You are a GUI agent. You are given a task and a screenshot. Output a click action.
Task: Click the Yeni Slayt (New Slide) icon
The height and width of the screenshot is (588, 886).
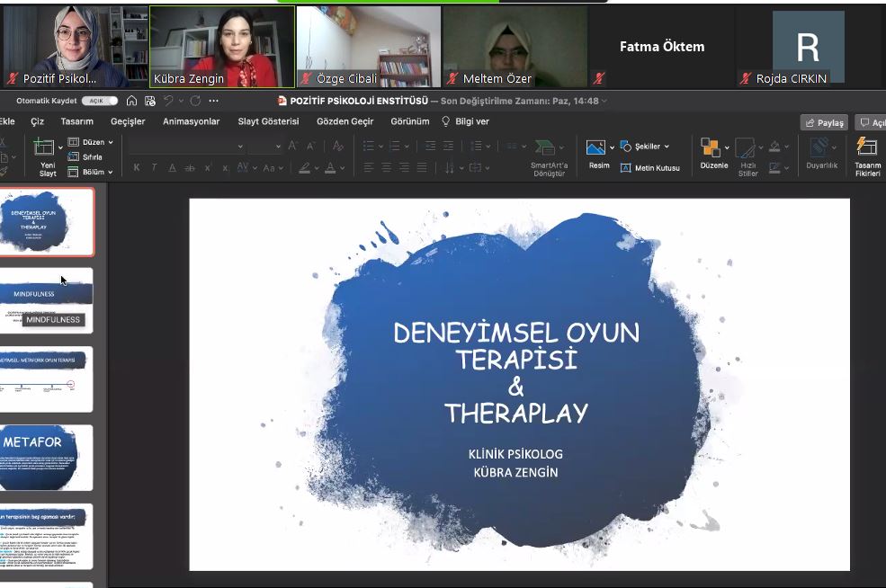click(45, 148)
